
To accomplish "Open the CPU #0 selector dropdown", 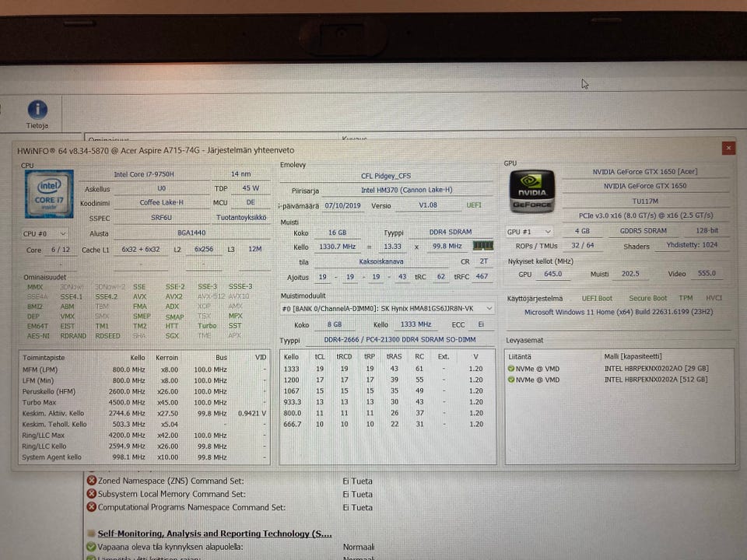I will [45, 234].
